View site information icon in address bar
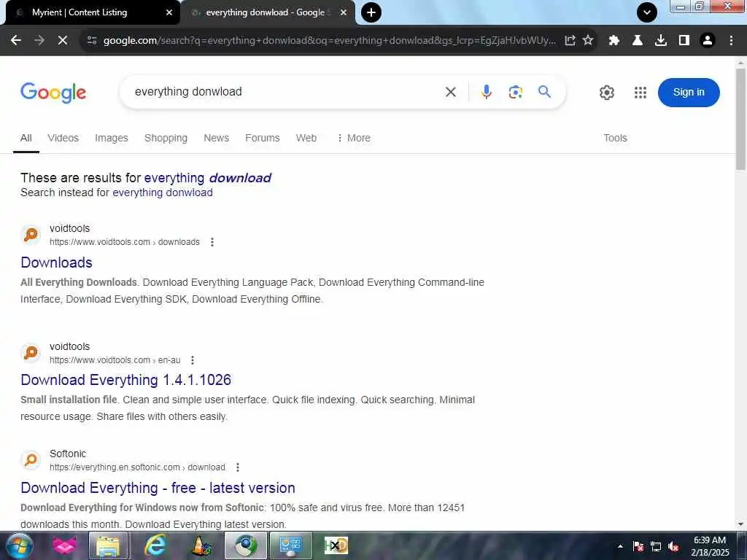 [x=92, y=41]
